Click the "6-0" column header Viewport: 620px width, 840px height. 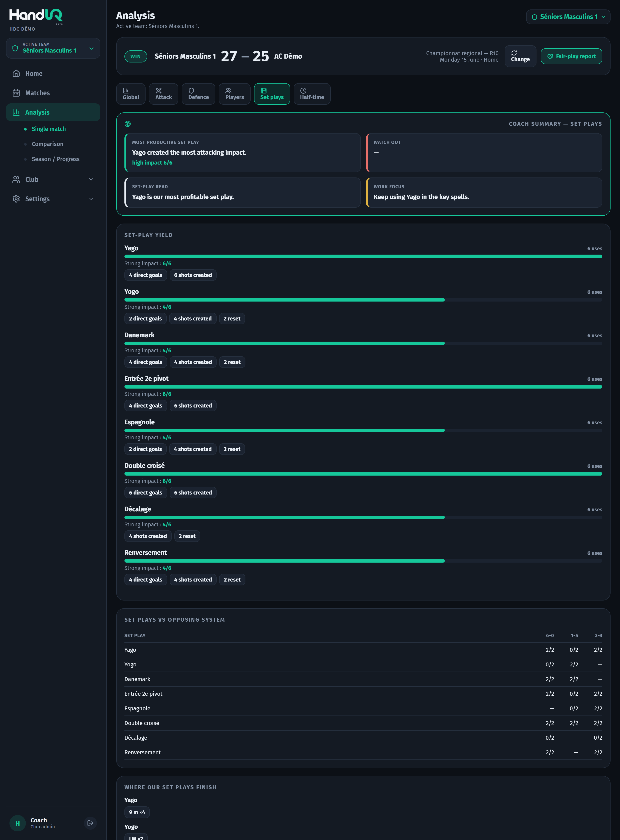[549, 635]
